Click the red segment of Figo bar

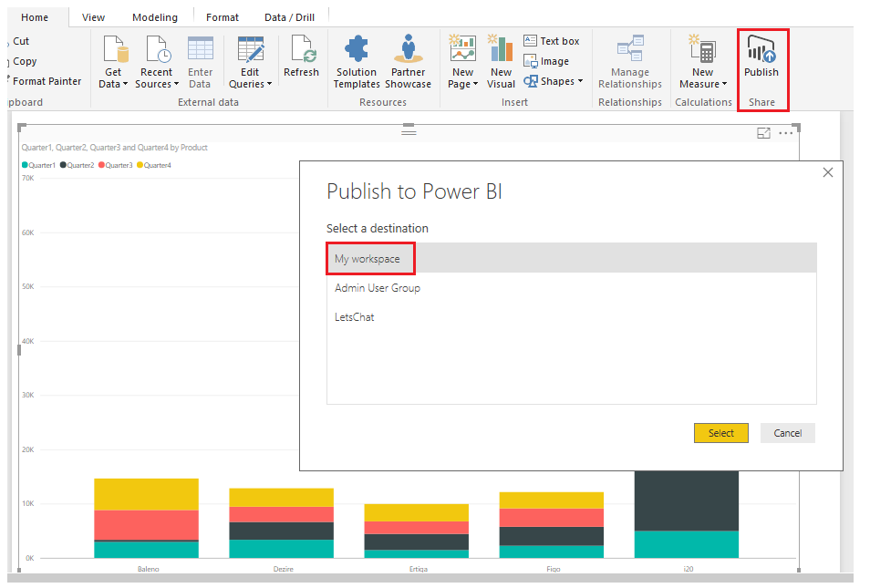click(x=552, y=518)
